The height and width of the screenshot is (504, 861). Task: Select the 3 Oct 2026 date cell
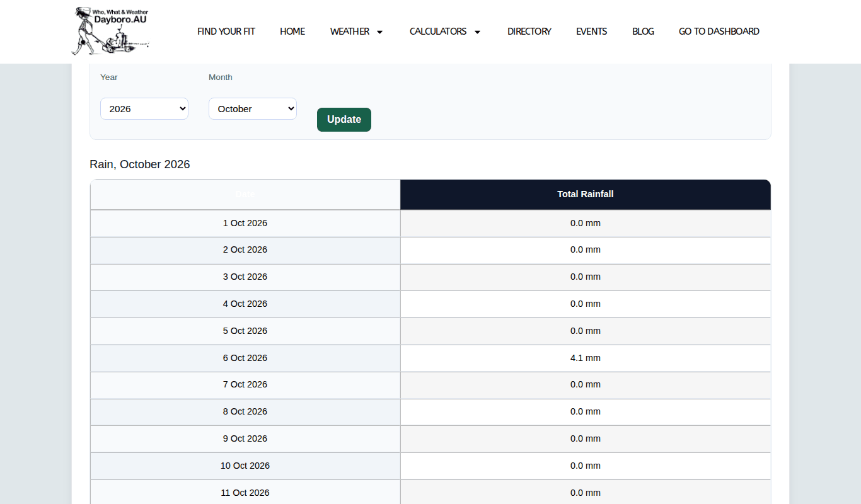[245, 277]
